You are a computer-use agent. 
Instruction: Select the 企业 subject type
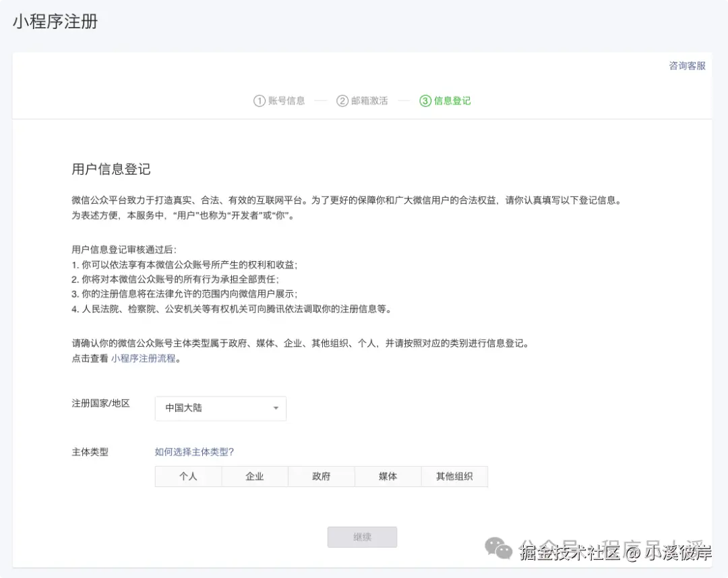(255, 476)
